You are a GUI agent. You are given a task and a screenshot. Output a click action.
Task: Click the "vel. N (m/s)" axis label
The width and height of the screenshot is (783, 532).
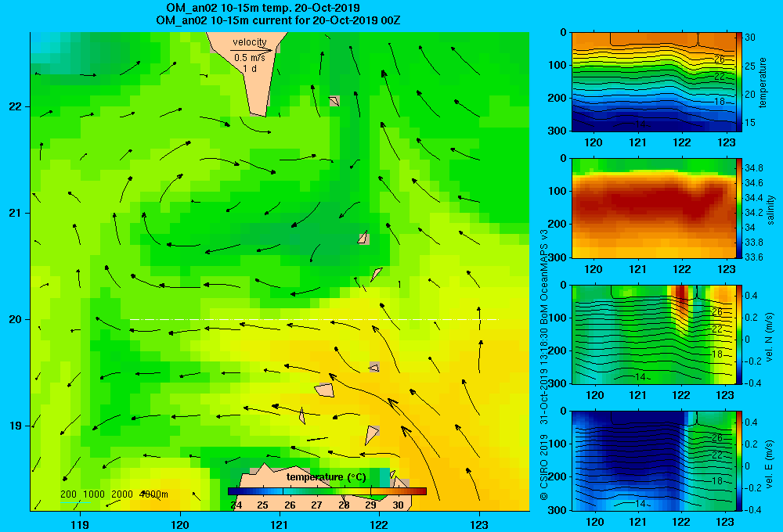pyautogui.click(x=770, y=337)
